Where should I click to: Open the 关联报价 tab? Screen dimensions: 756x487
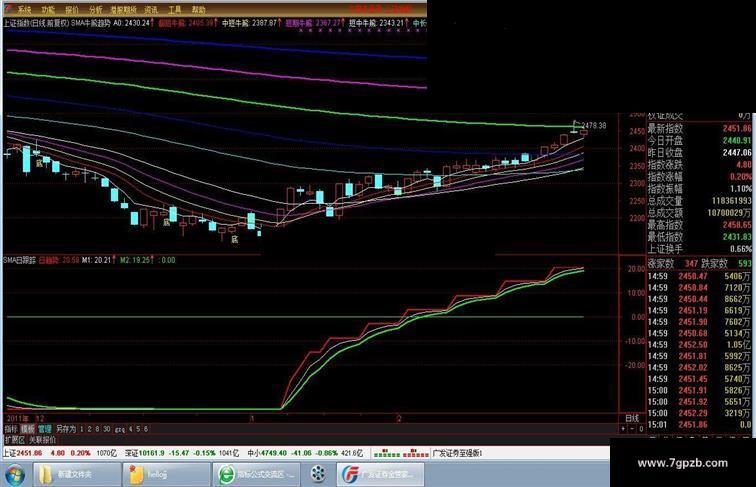tap(42, 439)
